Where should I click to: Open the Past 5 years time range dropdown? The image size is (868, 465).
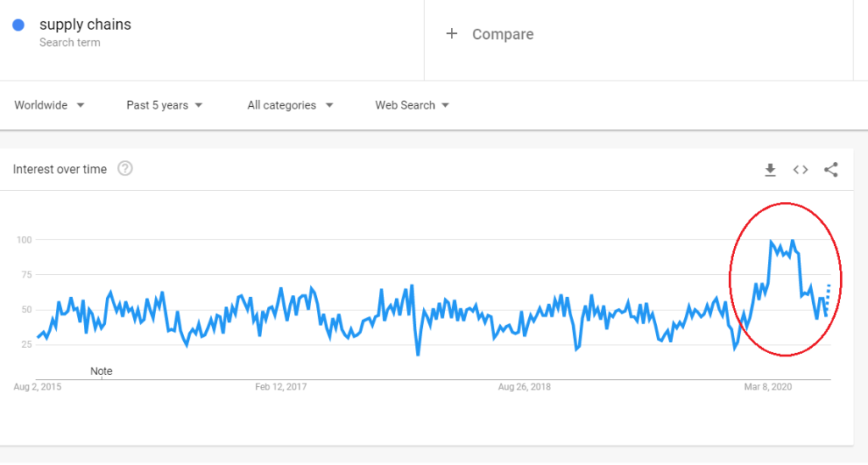pos(164,105)
